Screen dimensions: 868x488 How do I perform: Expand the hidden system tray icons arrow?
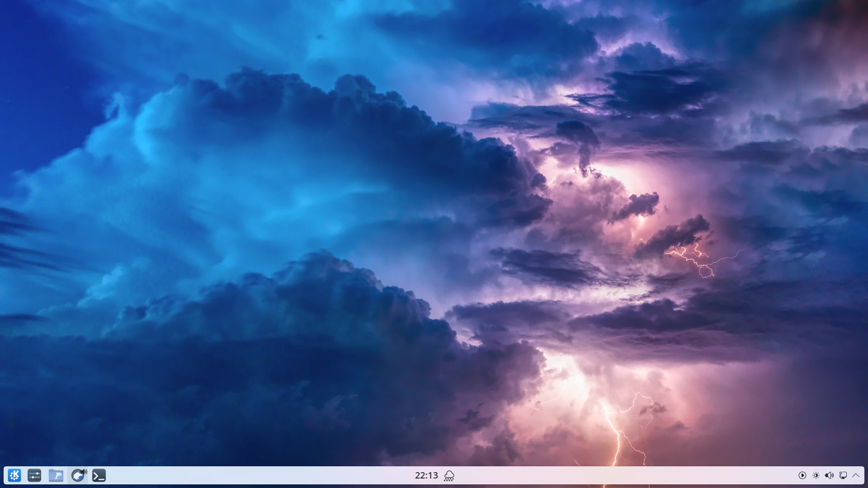pos(856,475)
